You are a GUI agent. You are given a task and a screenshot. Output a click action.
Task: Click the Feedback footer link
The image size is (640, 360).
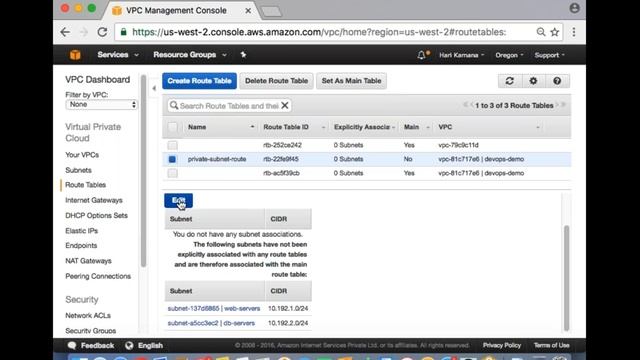(x=97, y=345)
